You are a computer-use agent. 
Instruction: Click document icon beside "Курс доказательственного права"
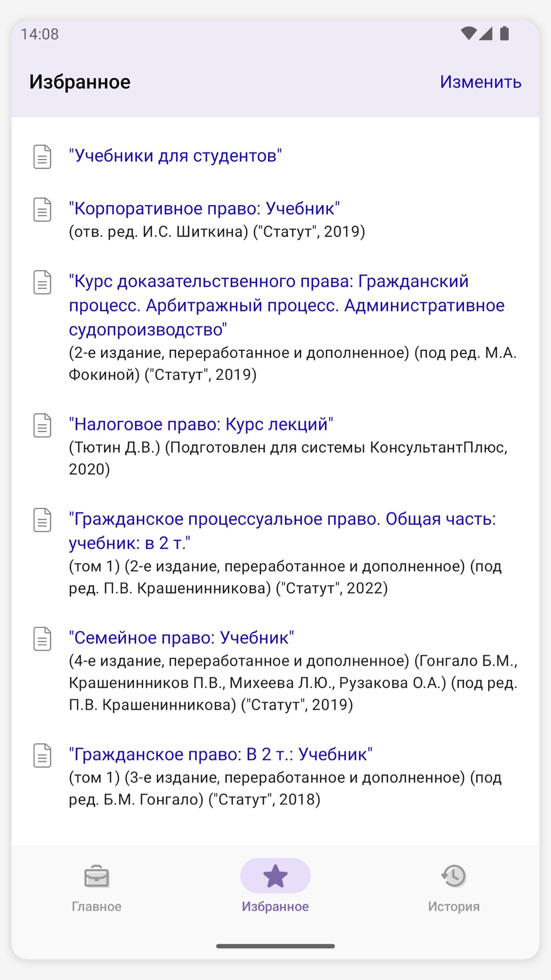pyautogui.click(x=42, y=282)
